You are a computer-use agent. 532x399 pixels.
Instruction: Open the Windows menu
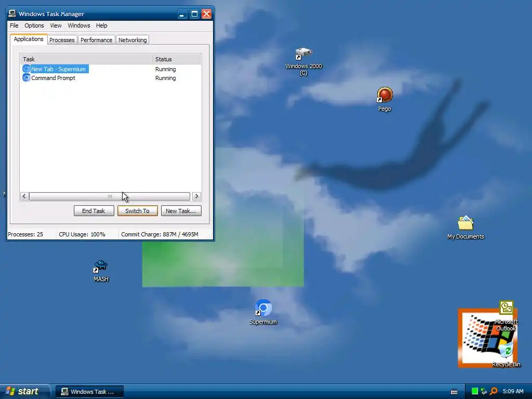[79, 25]
